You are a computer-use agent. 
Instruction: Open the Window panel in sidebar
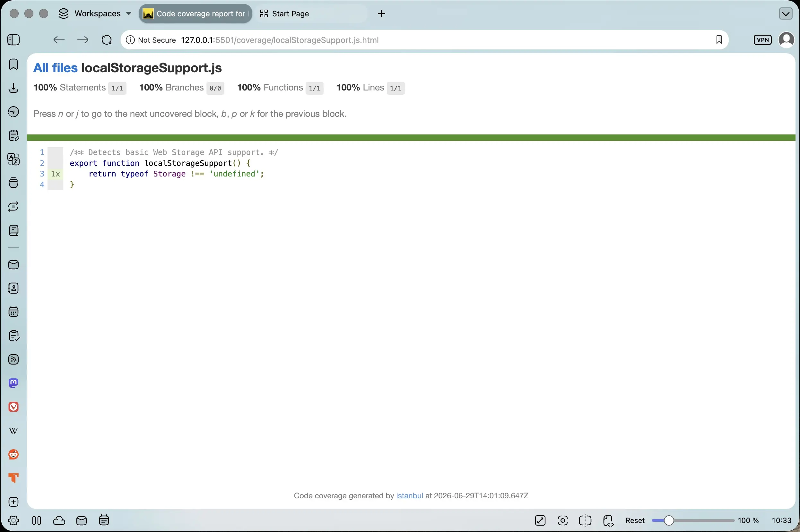click(x=13, y=183)
